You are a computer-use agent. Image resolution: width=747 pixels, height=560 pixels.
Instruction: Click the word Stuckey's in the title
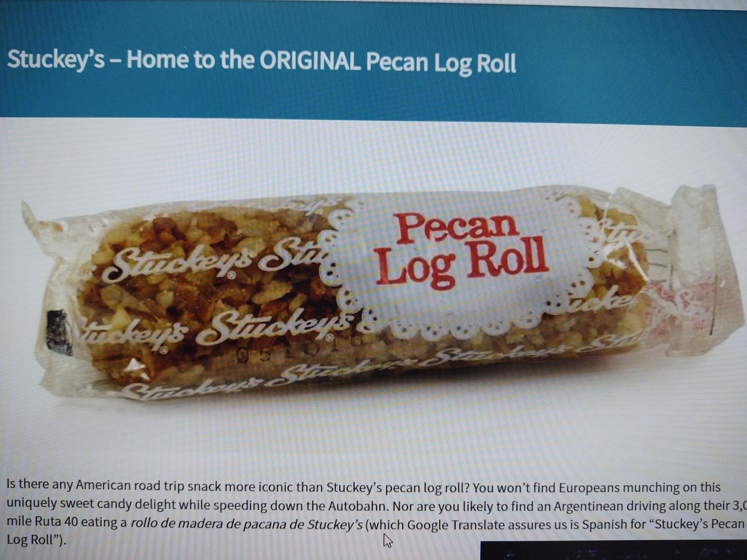(x=56, y=60)
